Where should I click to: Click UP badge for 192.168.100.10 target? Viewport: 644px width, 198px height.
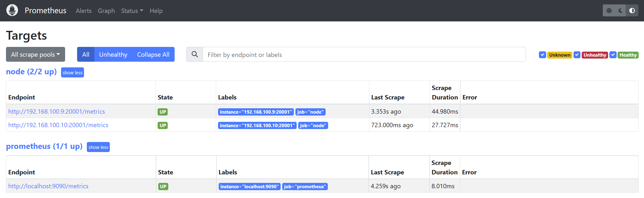163,125
